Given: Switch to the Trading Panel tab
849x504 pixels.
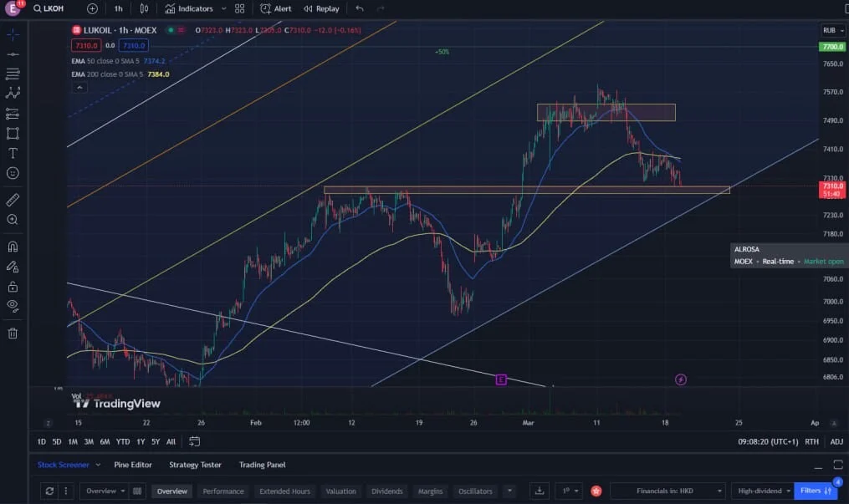Looking at the screenshot, I should coord(262,465).
